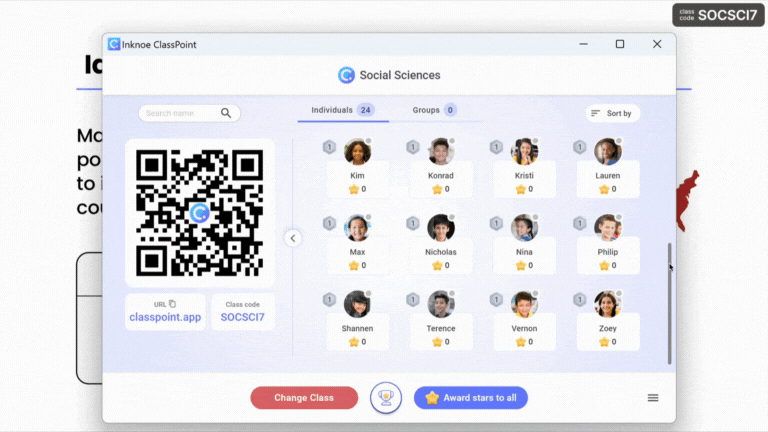Click Philip's level badge icon
Image resolution: width=768 pixels, height=432 pixels.
(x=579, y=223)
